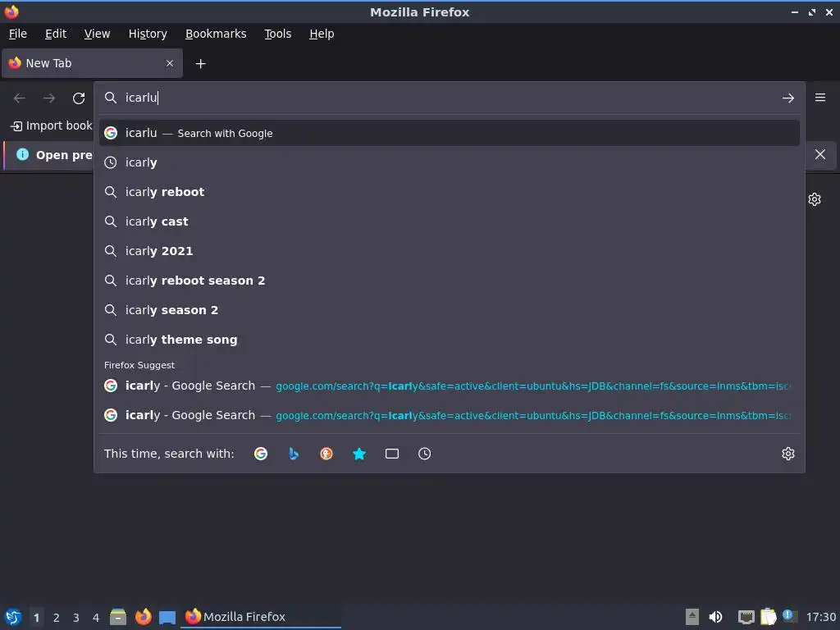Dismiss the notification bar with X
Image resolution: width=840 pixels, height=630 pixels.
[x=819, y=154]
